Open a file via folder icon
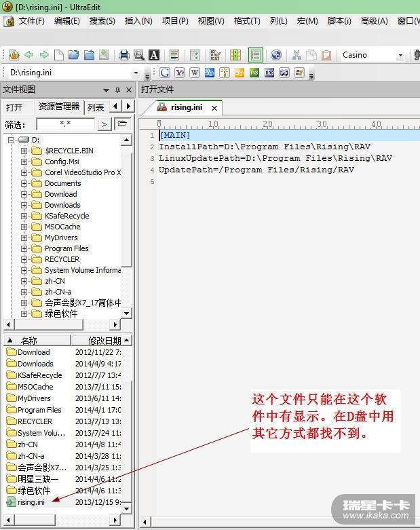Screen dimensions: 420x530 click(74, 55)
